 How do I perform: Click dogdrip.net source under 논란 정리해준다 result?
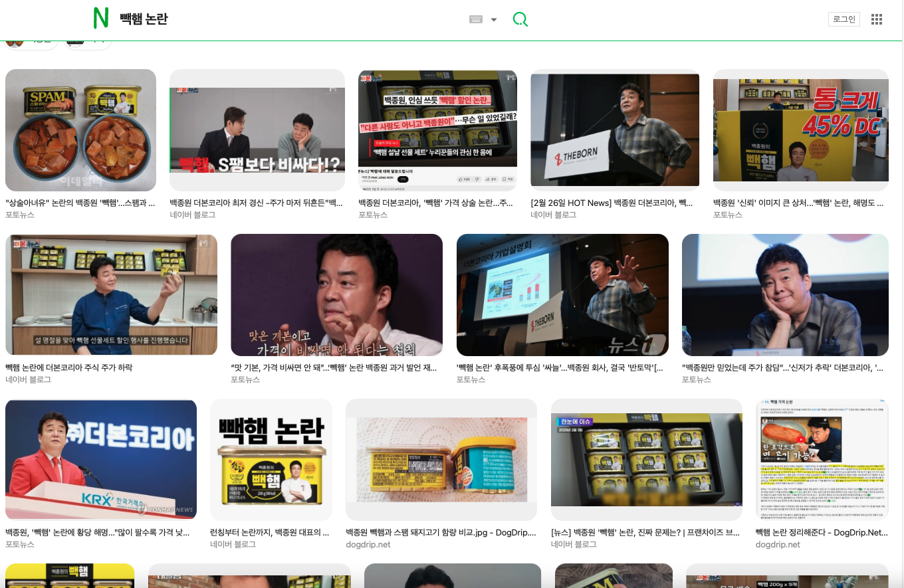click(x=778, y=544)
